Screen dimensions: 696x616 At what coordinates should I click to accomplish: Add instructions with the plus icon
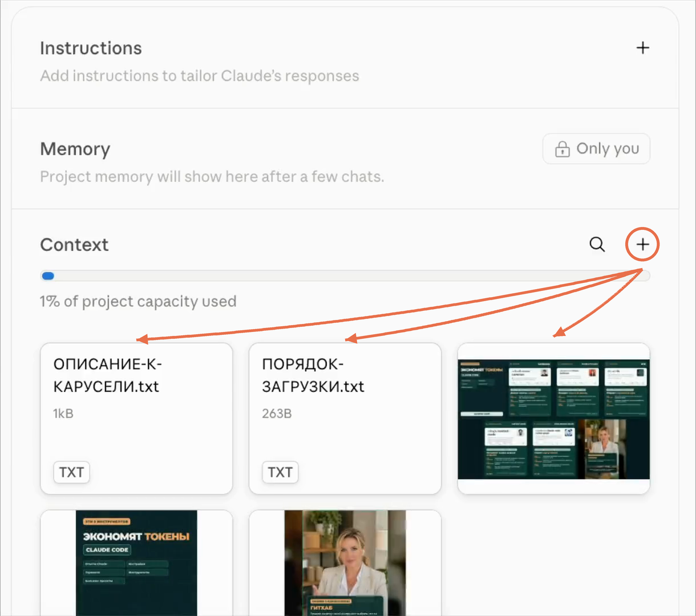(642, 48)
